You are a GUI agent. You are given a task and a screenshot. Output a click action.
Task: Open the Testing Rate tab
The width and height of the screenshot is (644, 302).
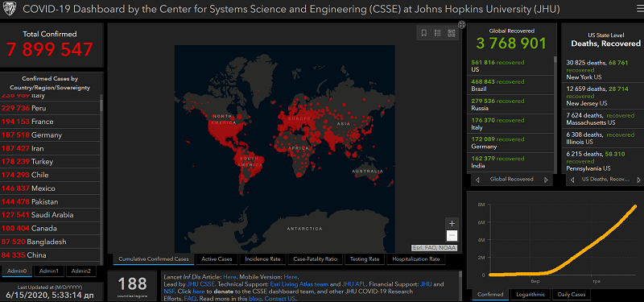coord(365,259)
